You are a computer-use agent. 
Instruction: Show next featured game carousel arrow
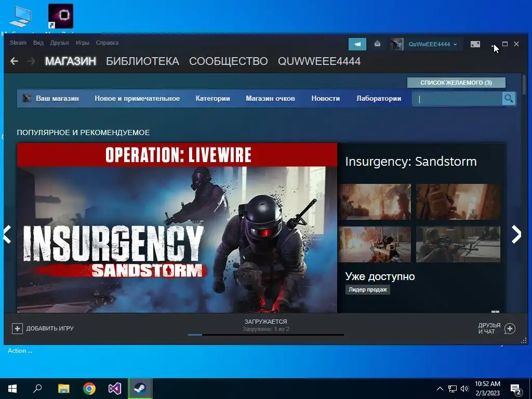click(516, 234)
